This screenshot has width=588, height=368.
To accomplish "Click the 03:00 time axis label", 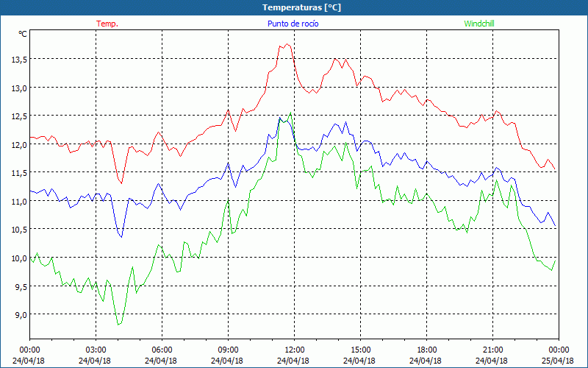I will [96, 350].
